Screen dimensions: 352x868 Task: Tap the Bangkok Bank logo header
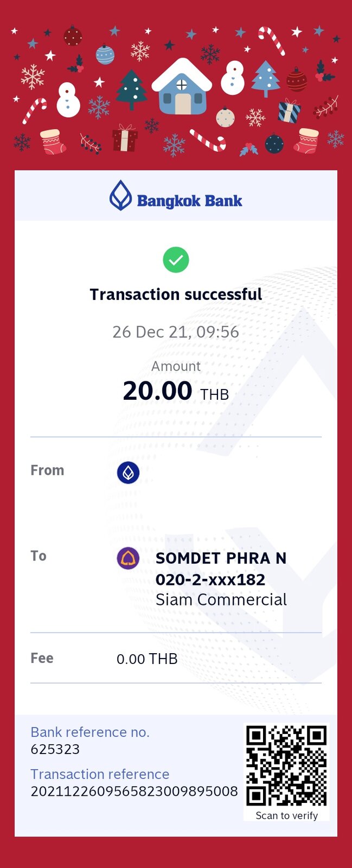click(x=176, y=196)
